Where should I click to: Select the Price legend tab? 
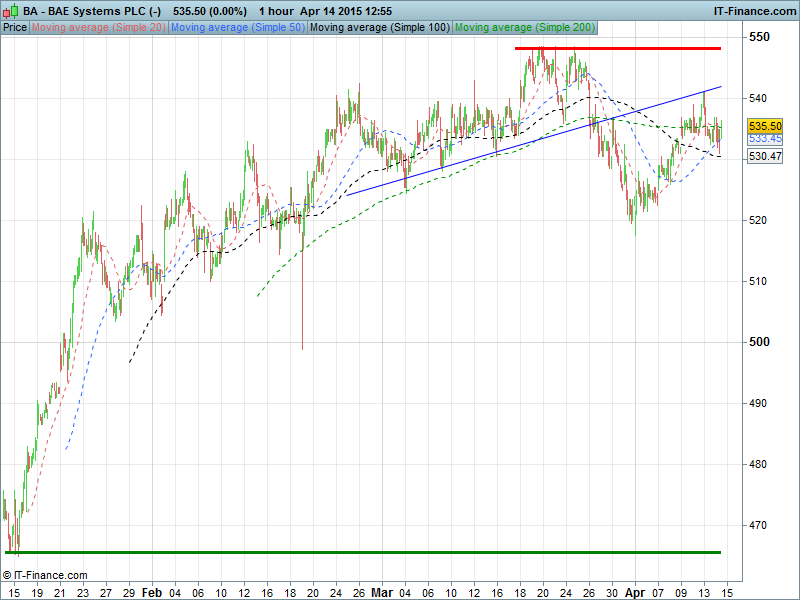tap(15, 27)
